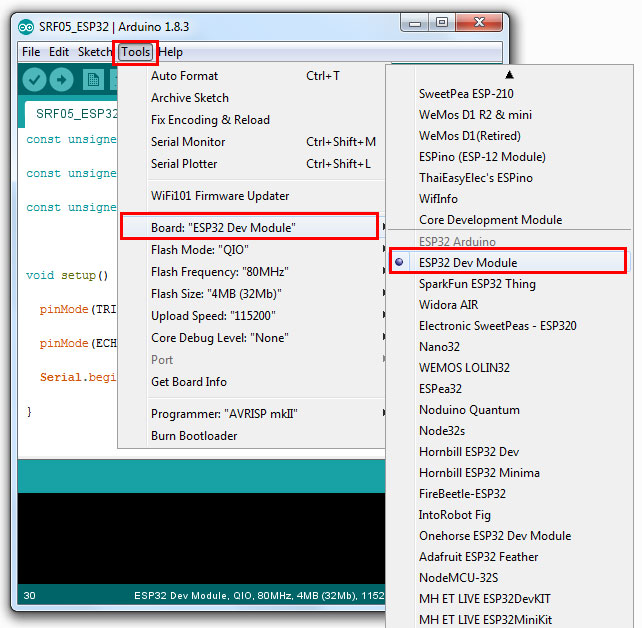This screenshot has width=642, height=628.
Task: Select MH ET LIVE ESP32DevKIT board
Action: [x=509, y=599]
